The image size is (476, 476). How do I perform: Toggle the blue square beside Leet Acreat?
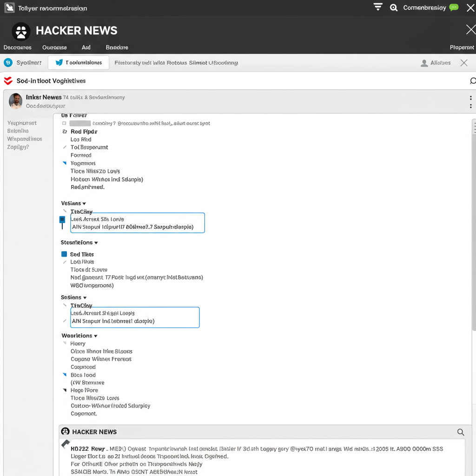[x=62, y=219]
